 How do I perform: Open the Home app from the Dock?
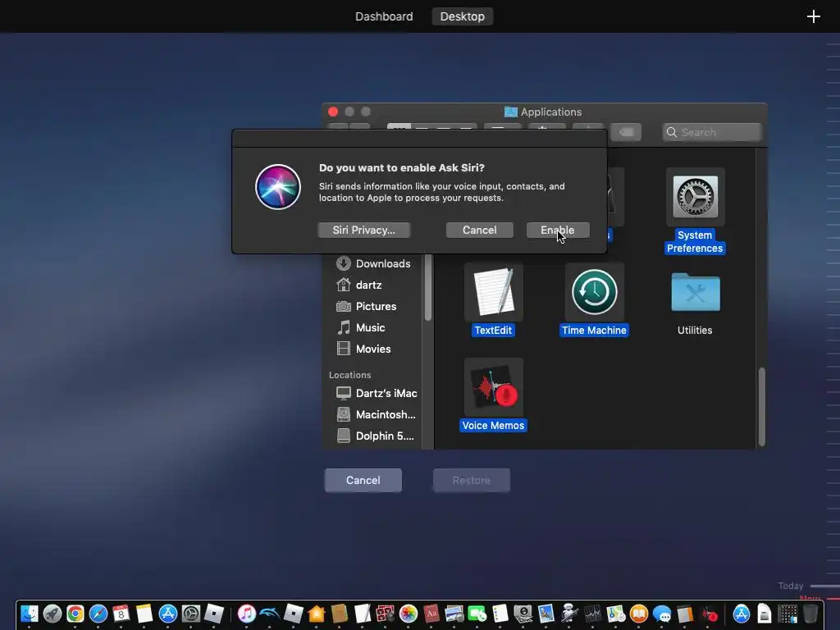click(x=317, y=614)
